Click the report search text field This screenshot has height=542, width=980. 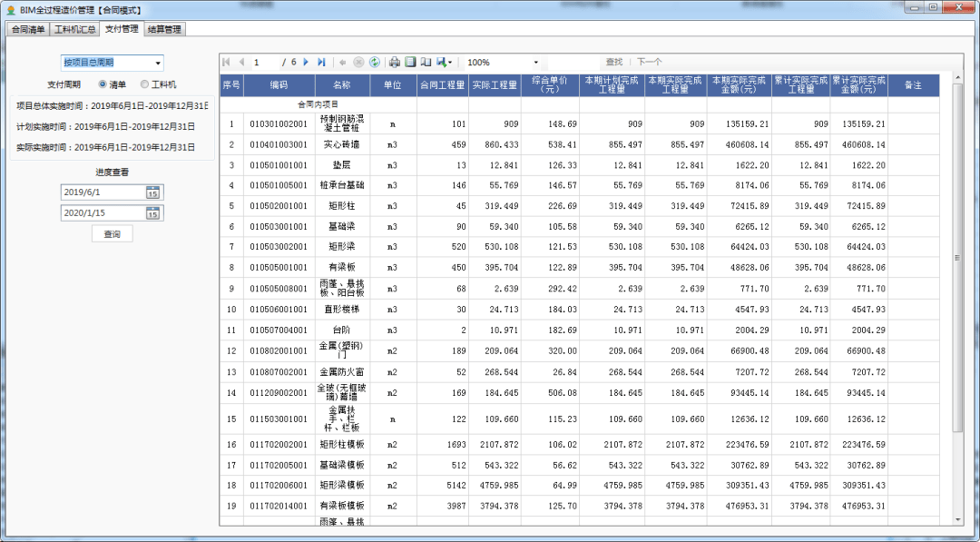point(573,63)
